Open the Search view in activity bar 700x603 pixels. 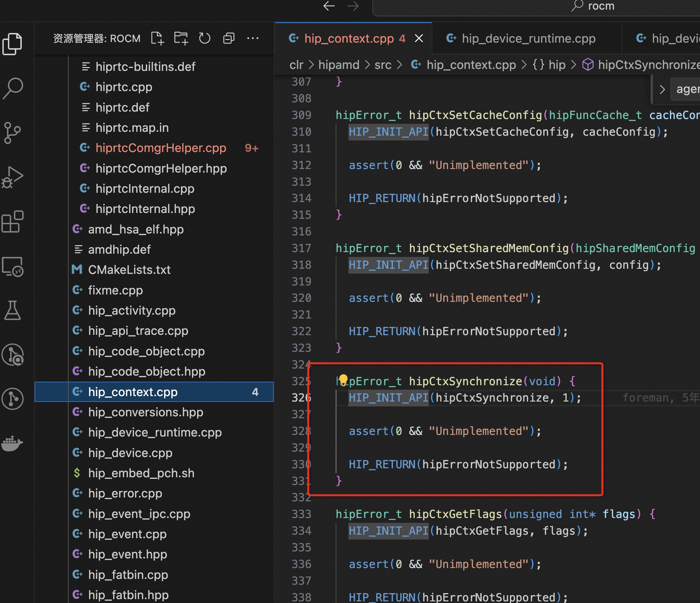13,88
